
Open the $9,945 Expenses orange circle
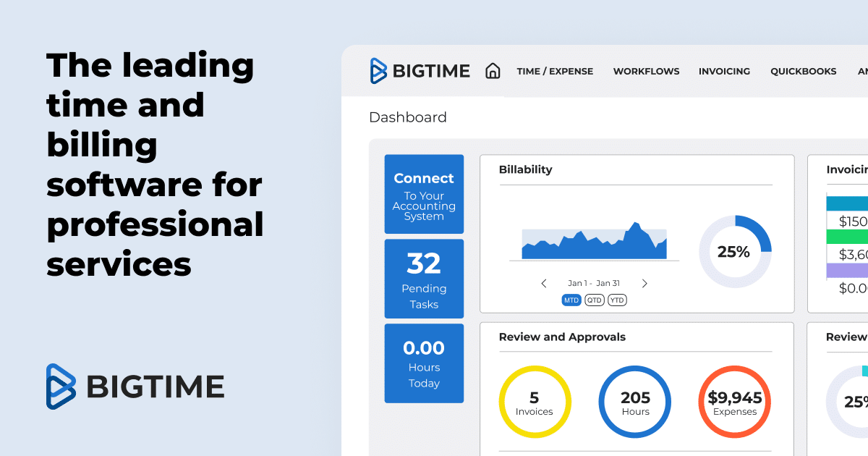(735, 402)
